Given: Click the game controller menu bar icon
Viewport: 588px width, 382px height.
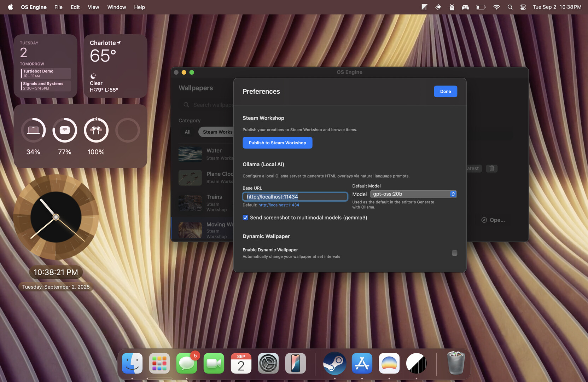Looking at the screenshot, I should point(465,7).
